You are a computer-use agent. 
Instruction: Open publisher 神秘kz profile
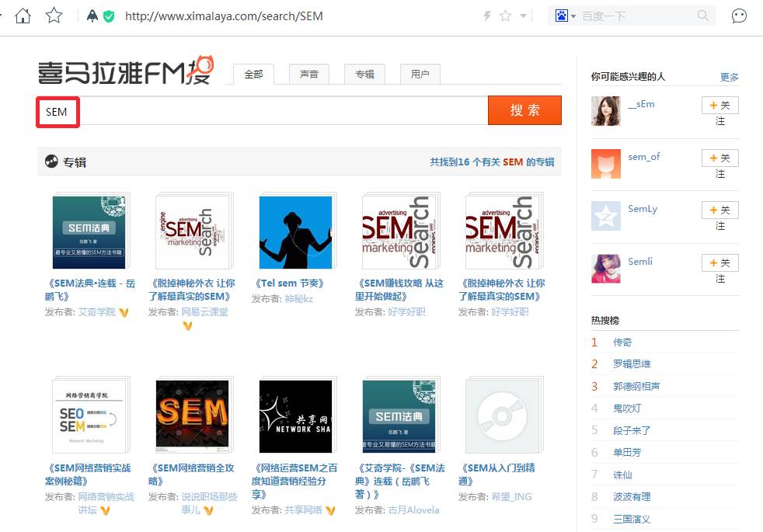[299, 299]
